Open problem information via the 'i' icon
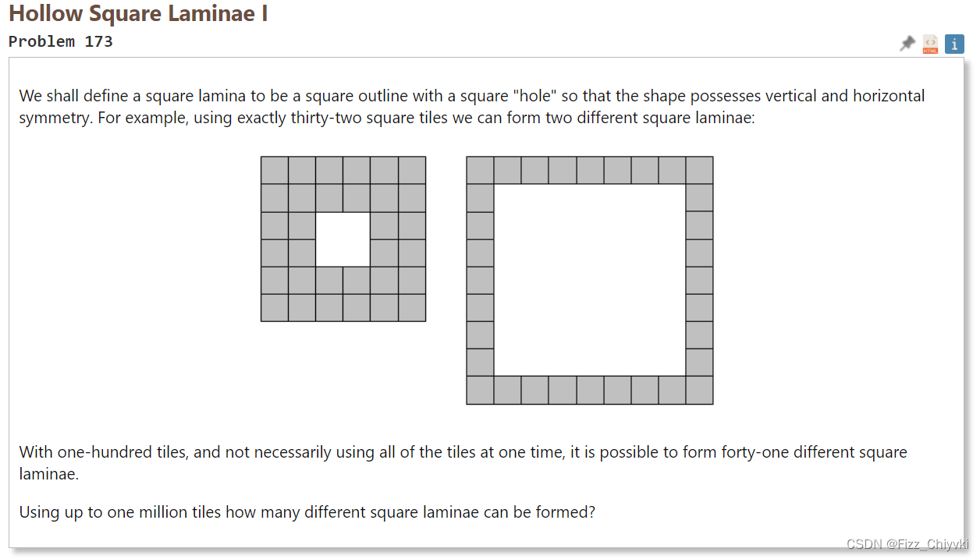This screenshot has width=980, height=559. pos(953,44)
